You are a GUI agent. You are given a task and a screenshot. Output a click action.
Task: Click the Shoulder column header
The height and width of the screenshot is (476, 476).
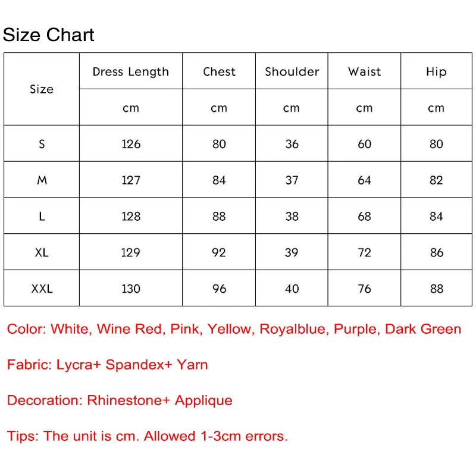292,71
